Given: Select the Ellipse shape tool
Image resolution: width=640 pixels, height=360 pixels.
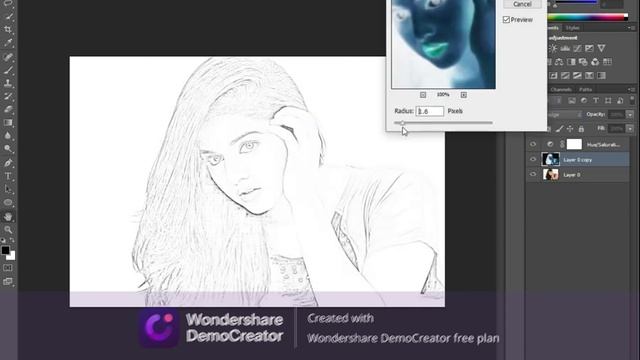Looking at the screenshot, I should [x=9, y=202].
